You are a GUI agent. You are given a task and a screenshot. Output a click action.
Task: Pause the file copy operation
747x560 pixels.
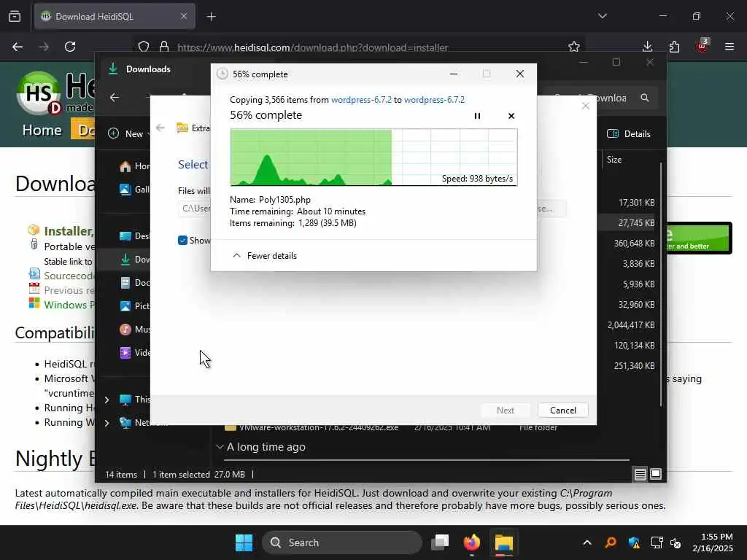click(x=477, y=116)
